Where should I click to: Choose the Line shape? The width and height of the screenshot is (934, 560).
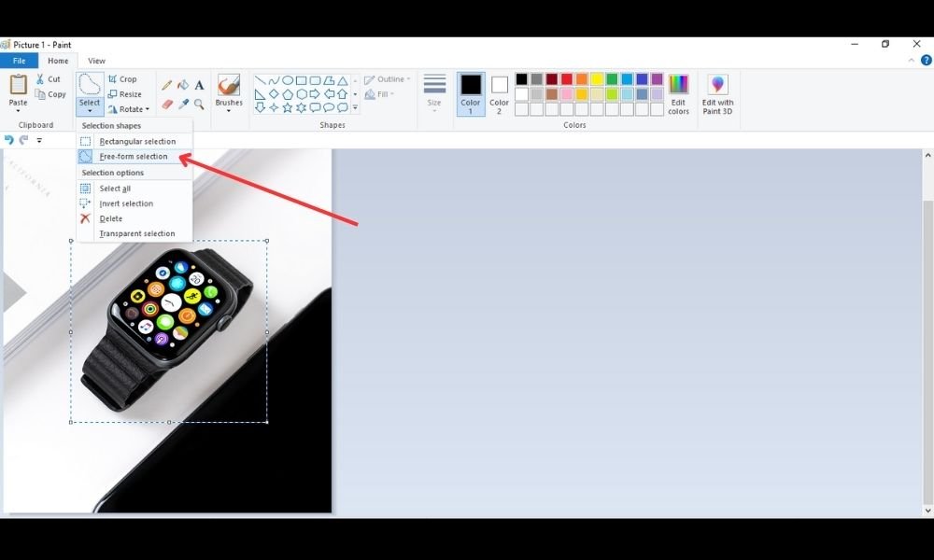click(261, 80)
